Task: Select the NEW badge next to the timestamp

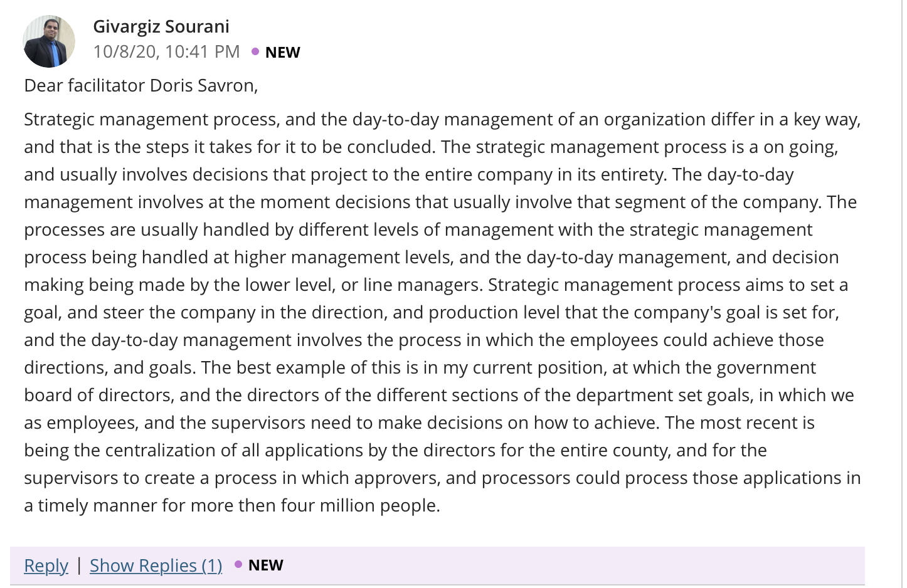Action: (282, 52)
